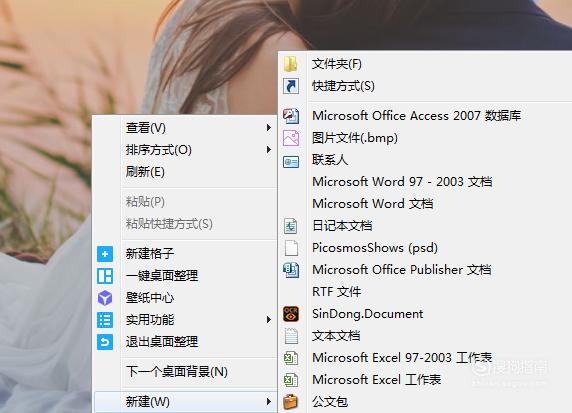The height and width of the screenshot is (413, 572).
Task: Open the 新建(W) submenu arrow
Action: click(x=269, y=402)
